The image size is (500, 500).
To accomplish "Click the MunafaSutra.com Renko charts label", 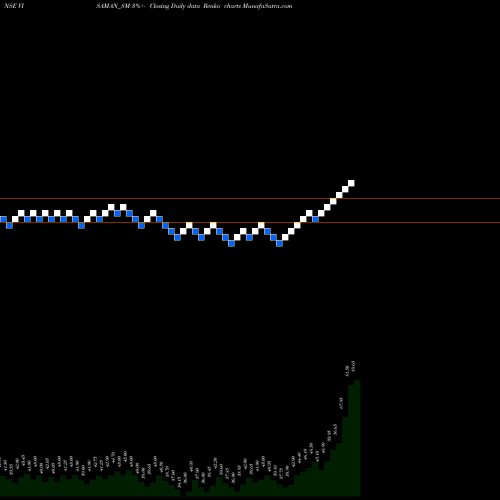I will [248, 6].
